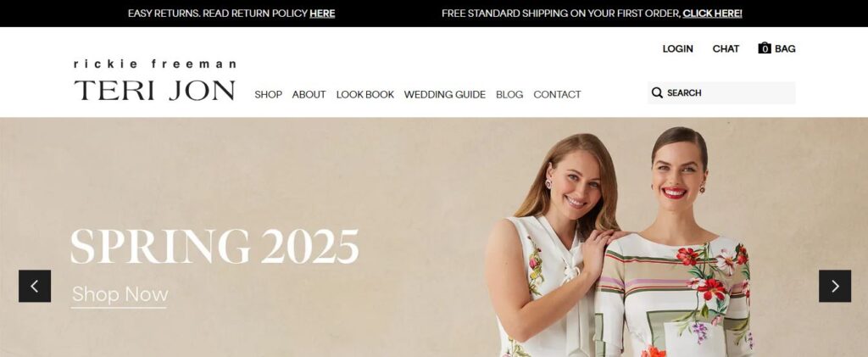Click the CLICK HERE free shipping link

(x=712, y=14)
